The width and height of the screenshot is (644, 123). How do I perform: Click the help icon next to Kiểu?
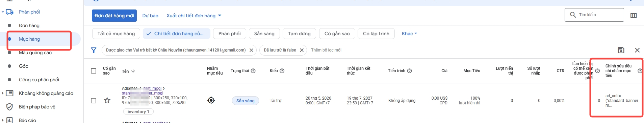[282, 71]
